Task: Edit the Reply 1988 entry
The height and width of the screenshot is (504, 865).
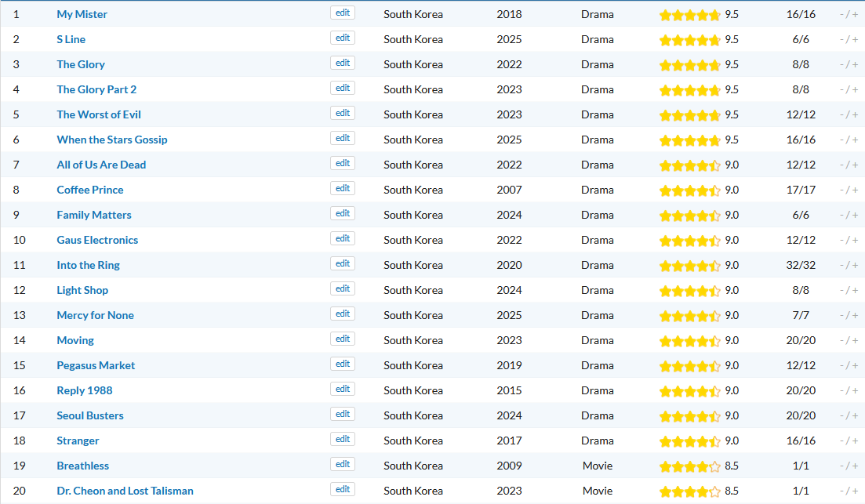Action: pyautogui.click(x=343, y=389)
